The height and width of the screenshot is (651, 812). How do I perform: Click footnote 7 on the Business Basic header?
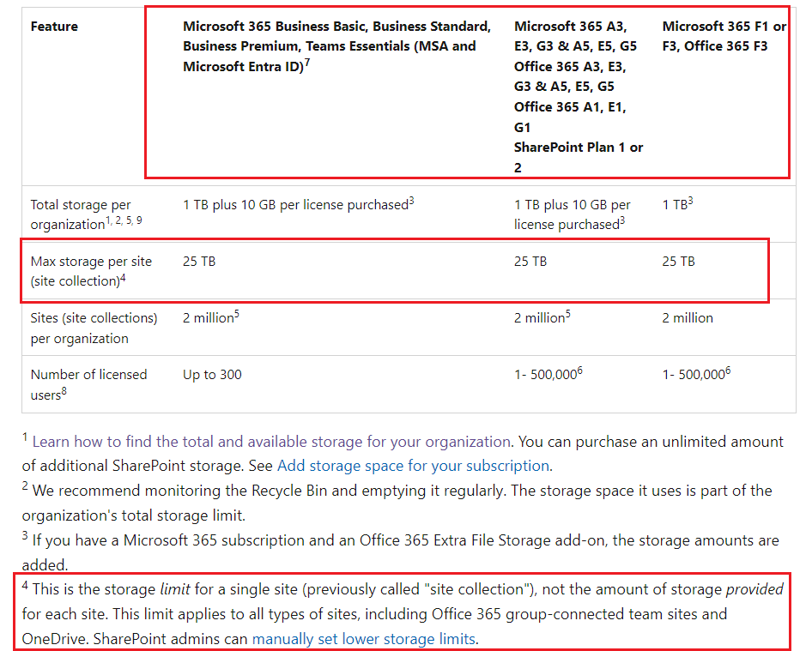(x=306, y=61)
